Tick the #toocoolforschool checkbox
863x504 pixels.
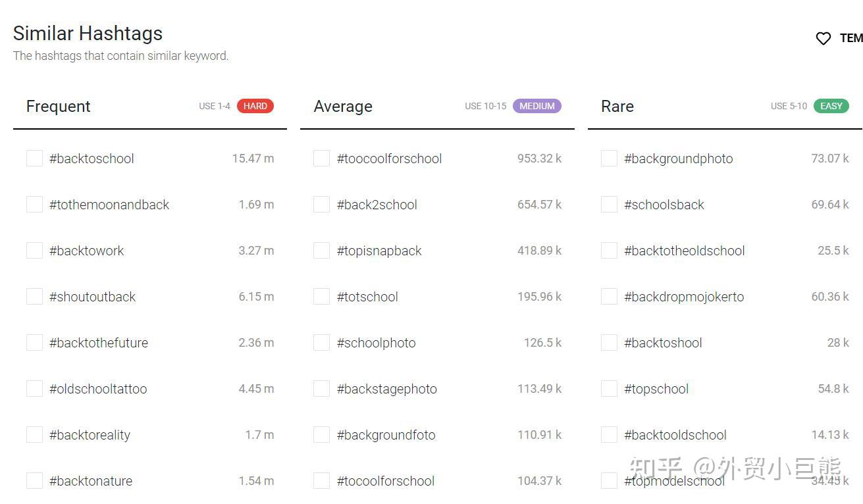321,158
